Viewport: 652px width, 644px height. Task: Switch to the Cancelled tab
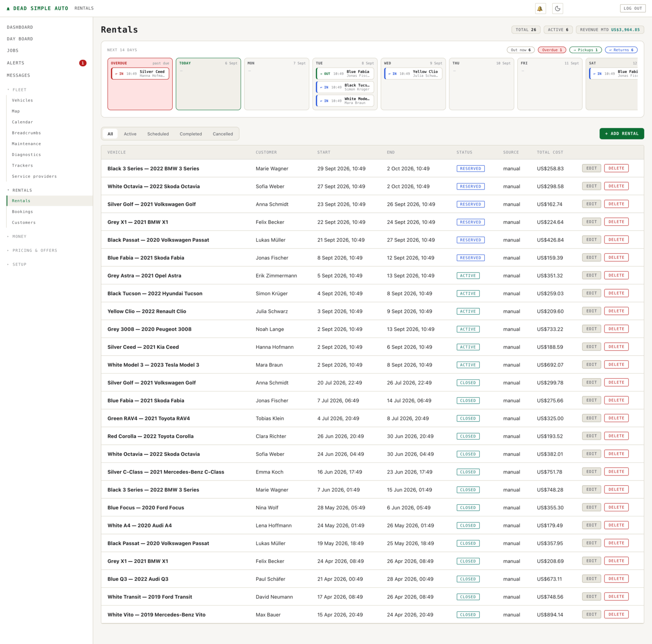point(223,134)
